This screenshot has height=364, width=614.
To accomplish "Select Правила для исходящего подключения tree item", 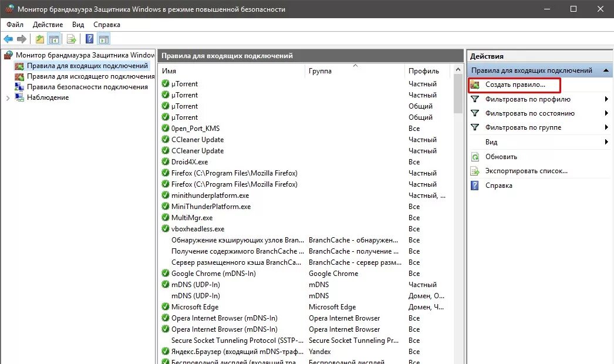I will (x=90, y=76).
